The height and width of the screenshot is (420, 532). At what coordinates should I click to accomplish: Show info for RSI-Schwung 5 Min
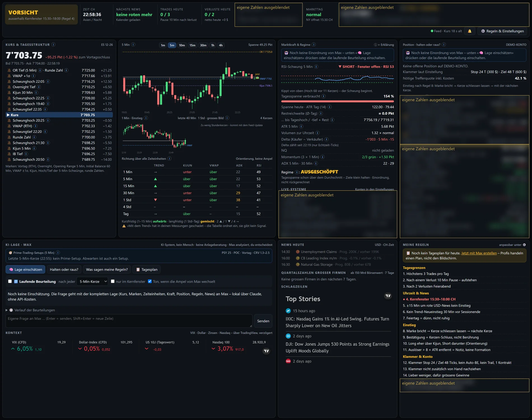click(x=316, y=67)
